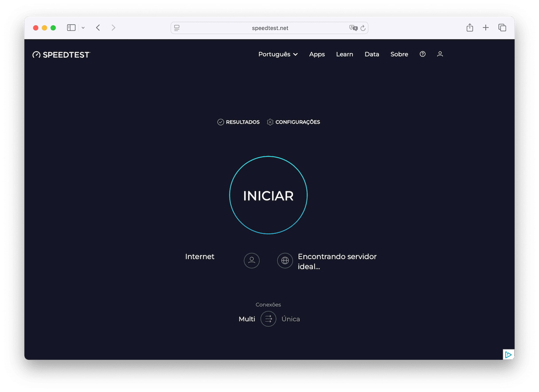Viewport: 539px width, 392px height.
Task: Click the globe server icon
Action: coord(285,260)
